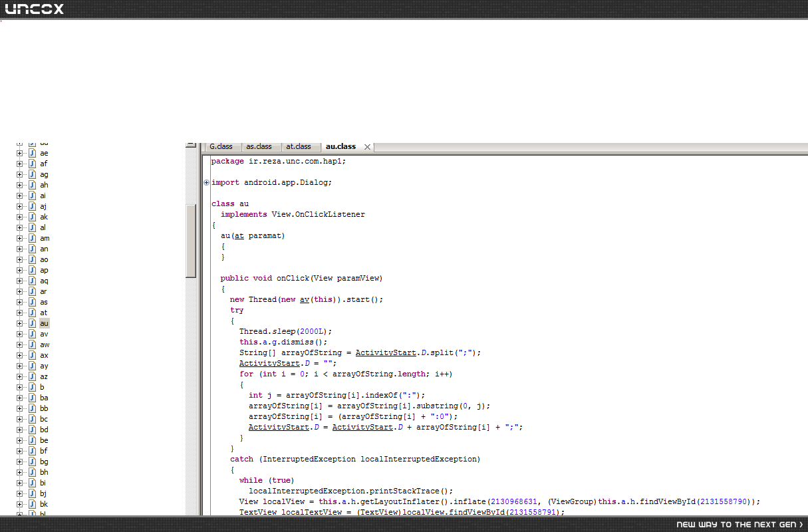Expand the collapsed import statements

tap(206, 182)
